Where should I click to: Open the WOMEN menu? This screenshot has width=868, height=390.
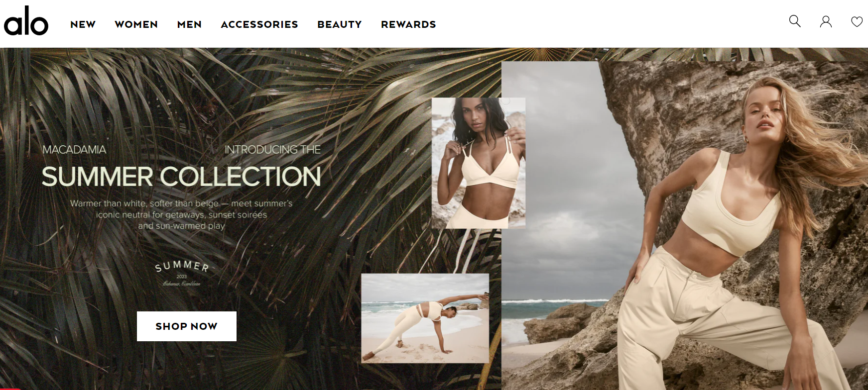(x=136, y=24)
